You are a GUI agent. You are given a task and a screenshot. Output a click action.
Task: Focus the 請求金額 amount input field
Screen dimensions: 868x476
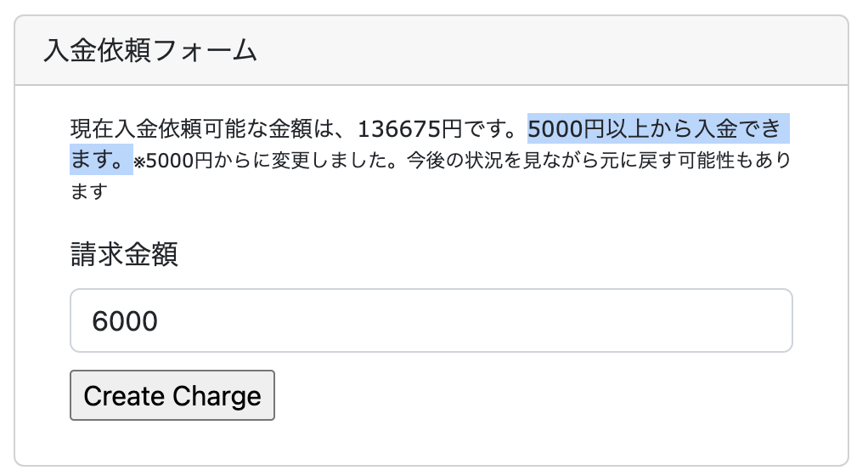[x=431, y=320]
